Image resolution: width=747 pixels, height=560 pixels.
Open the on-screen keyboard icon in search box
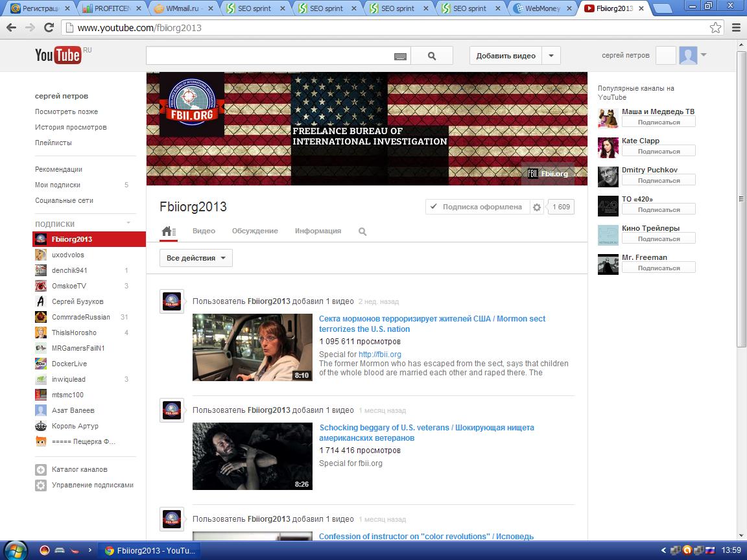[400, 56]
